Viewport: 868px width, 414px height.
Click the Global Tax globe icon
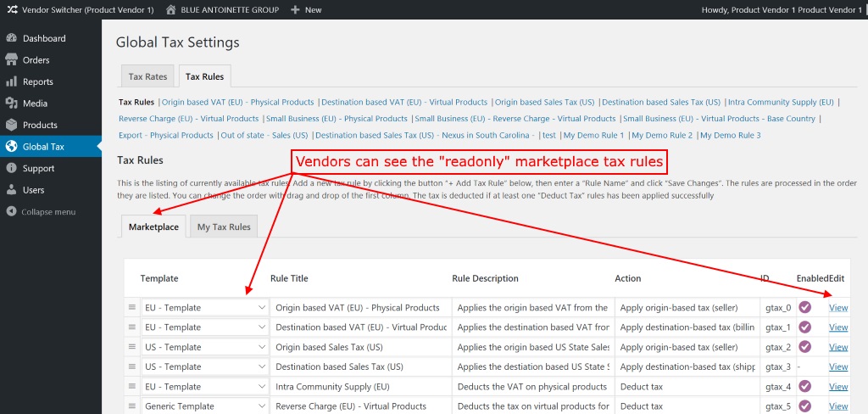[x=11, y=147]
